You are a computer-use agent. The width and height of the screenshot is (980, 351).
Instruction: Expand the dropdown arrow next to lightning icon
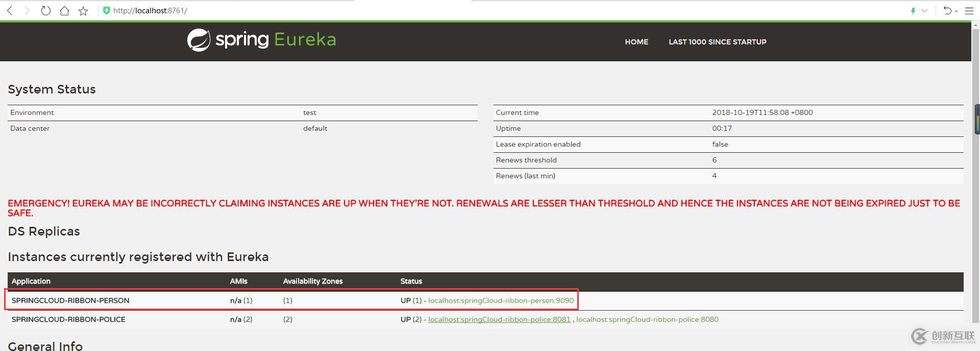pyautogui.click(x=924, y=10)
